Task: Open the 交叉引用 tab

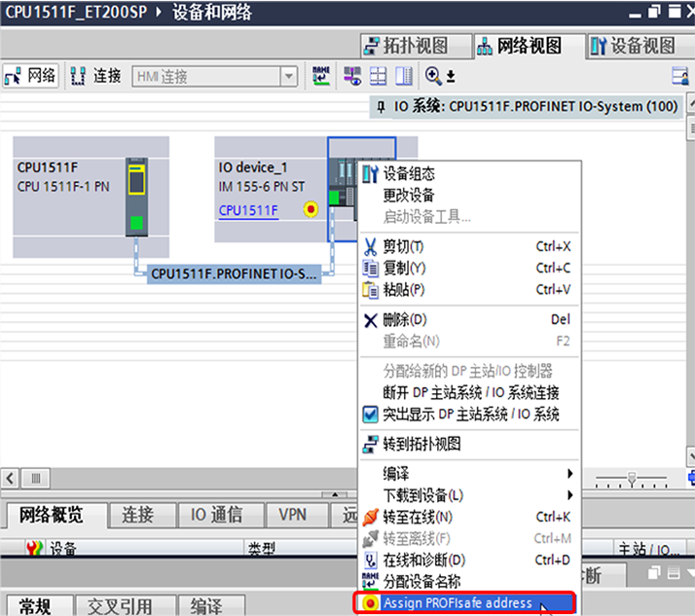Action: (125, 606)
